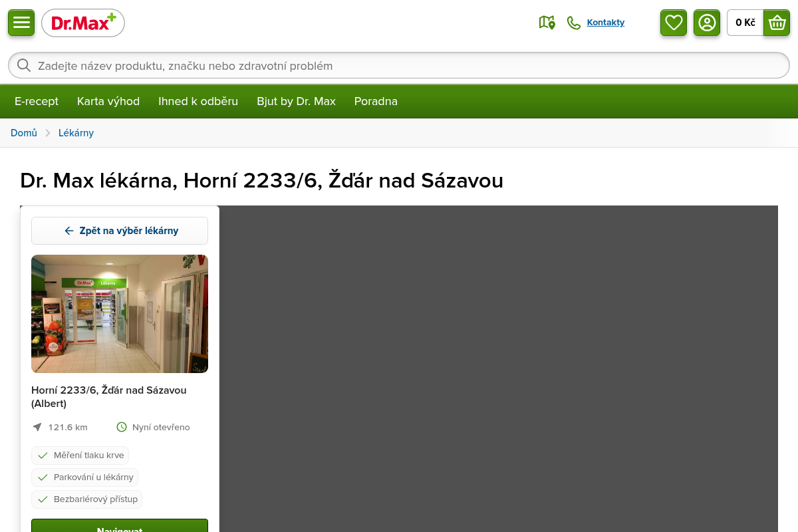Viewport: 798px width, 532px height.
Task: Focus the product search field
Action: 399,65
